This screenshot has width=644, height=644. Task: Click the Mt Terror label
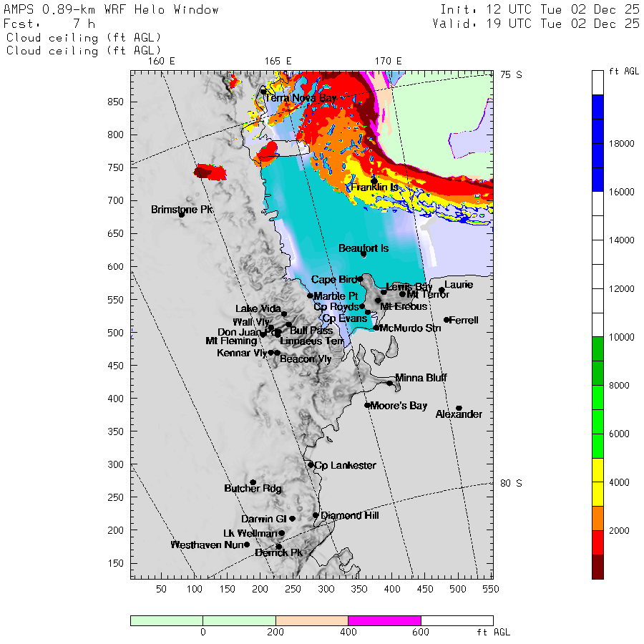click(428, 295)
